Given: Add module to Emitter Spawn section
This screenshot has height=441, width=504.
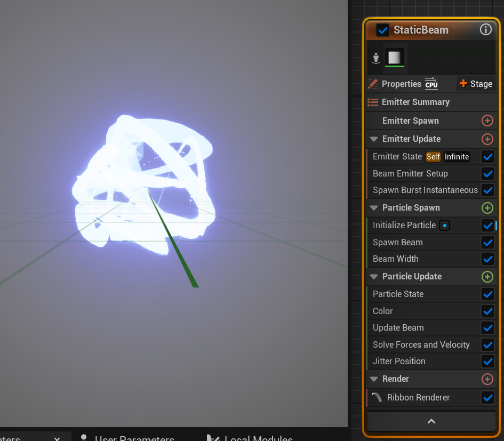Looking at the screenshot, I should tap(487, 121).
